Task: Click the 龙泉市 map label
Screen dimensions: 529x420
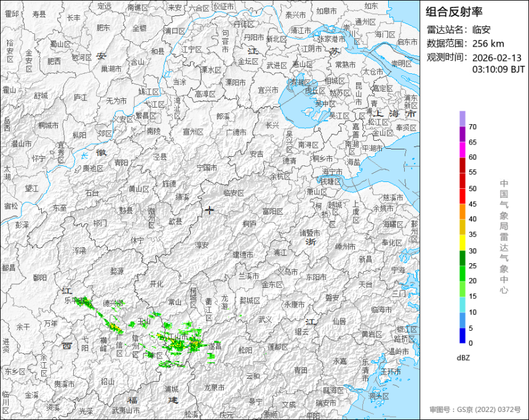Action: [x=214, y=387]
